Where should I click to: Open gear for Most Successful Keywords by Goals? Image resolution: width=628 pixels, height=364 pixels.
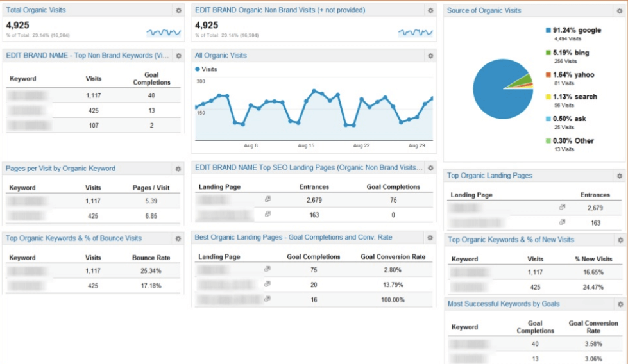620,304
